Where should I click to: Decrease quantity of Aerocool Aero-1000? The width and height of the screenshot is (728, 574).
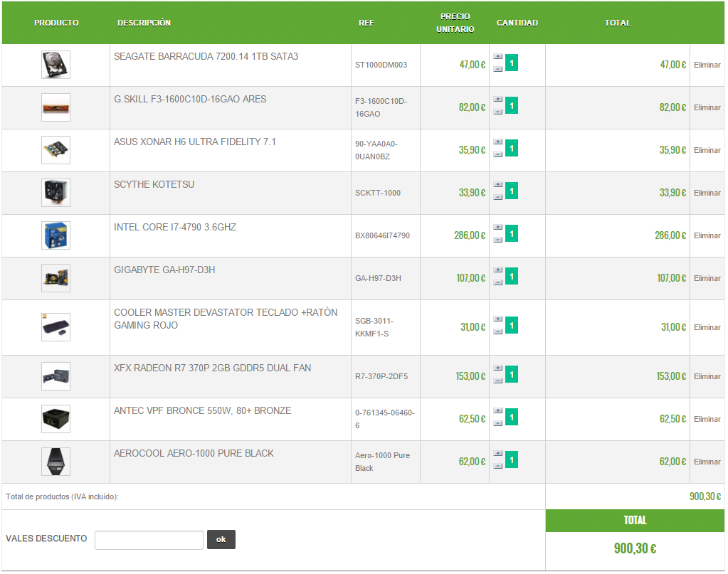point(497,467)
